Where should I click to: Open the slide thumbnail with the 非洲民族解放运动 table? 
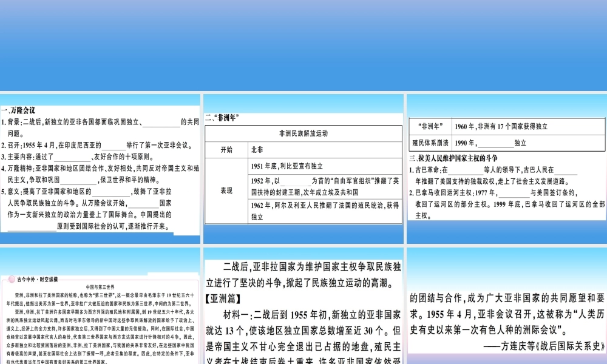tap(303, 169)
